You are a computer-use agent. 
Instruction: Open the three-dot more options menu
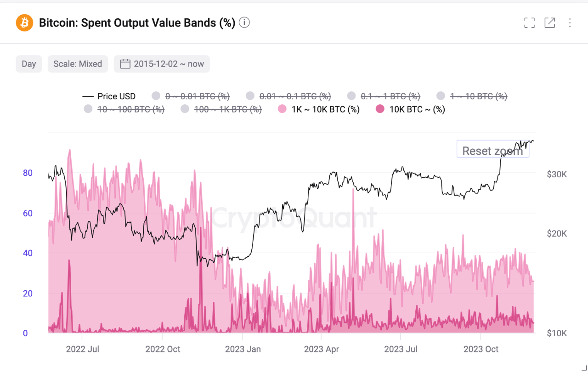(570, 23)
